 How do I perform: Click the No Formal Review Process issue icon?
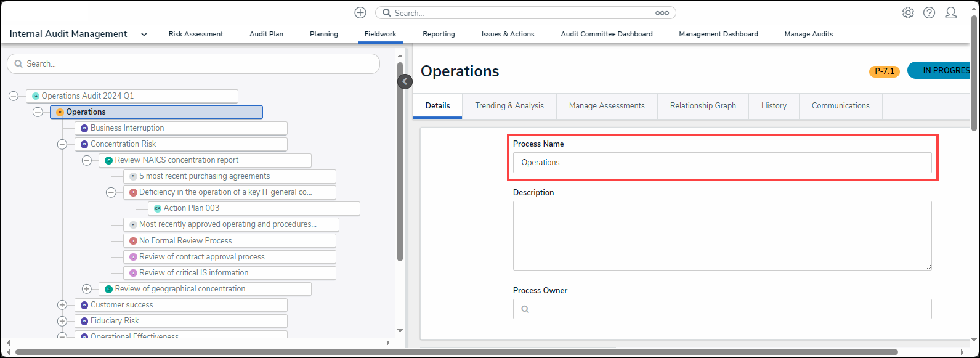133,241
